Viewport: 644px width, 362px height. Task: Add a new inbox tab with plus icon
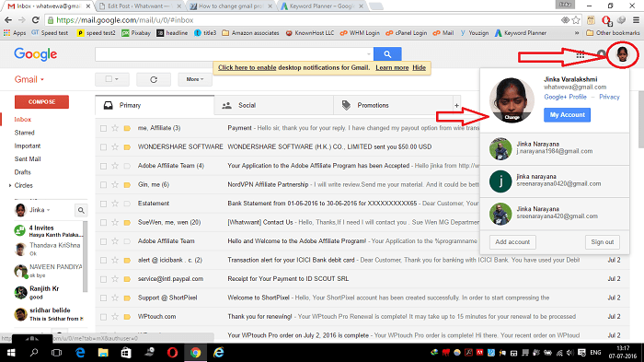click(456, 106)
